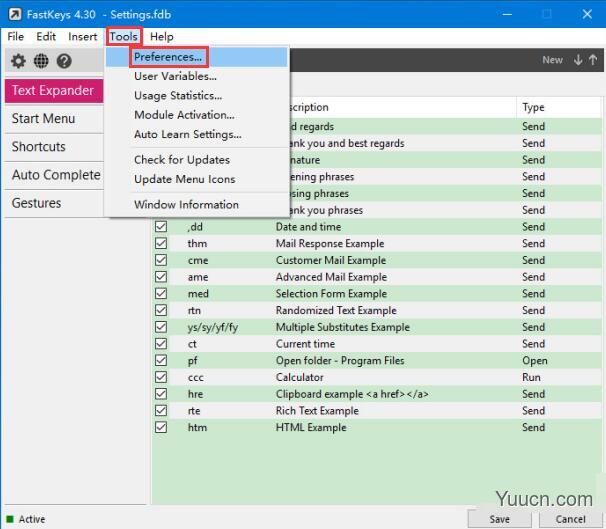Select Check for Updates
This screenshot has height=529, width=606.
[197, 160]
